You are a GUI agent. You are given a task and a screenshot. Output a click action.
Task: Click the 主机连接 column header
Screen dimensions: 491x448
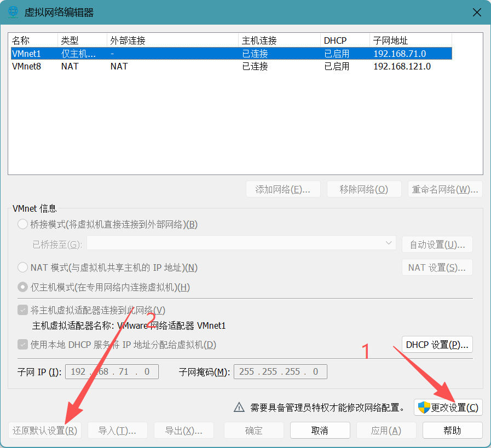(279, 40)
